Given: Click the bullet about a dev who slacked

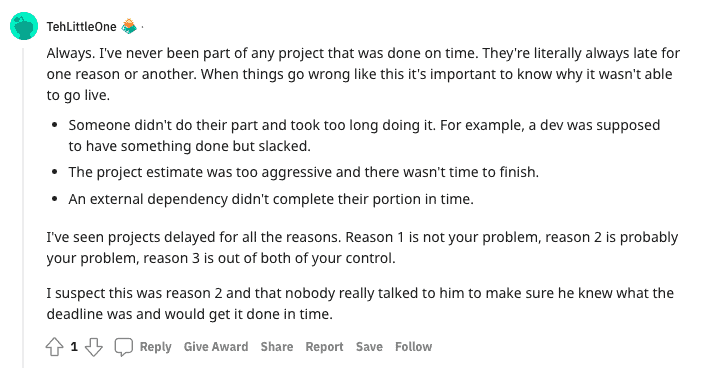Looking at the screenshot, I should coord(364,136).
